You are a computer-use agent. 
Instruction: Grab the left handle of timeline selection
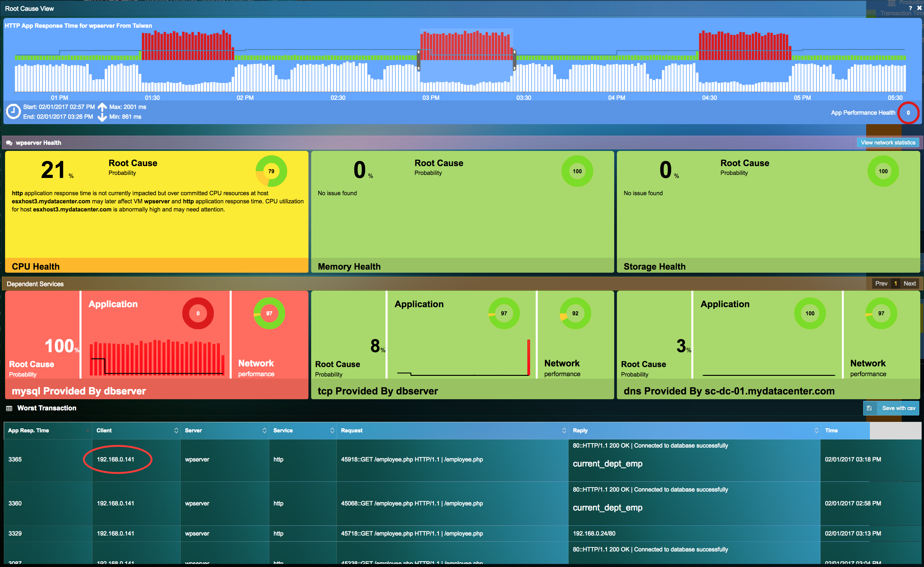419,60
